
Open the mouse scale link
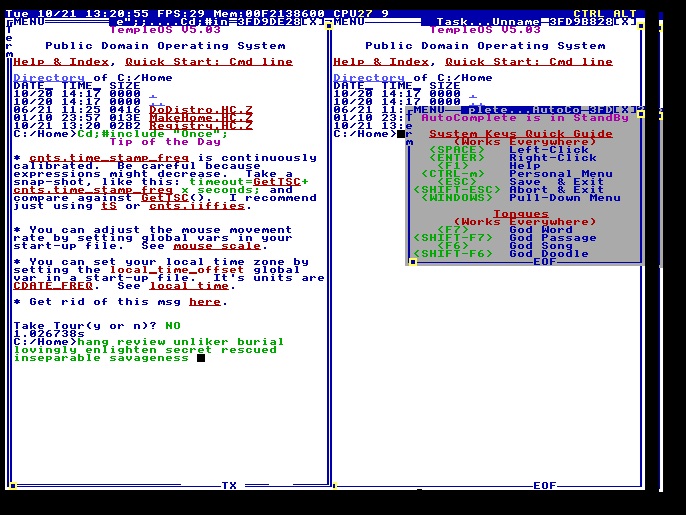[217, 246]
